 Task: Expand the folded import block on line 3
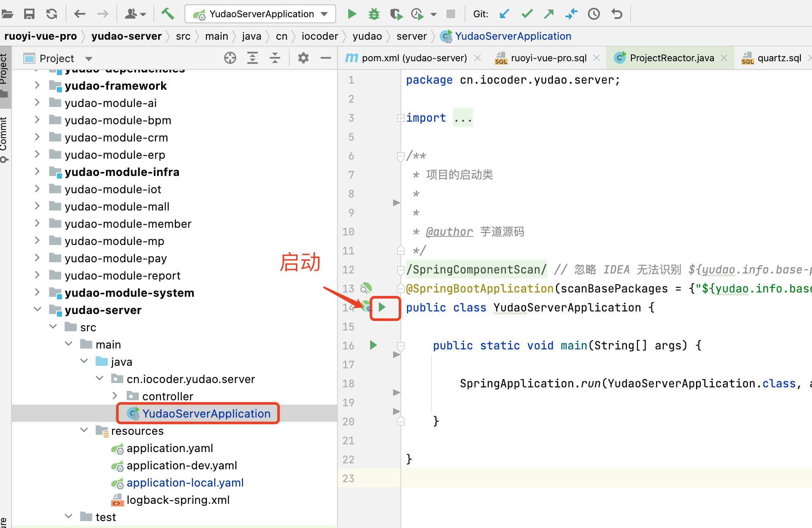pyautogui.click(x=400, y=118)
